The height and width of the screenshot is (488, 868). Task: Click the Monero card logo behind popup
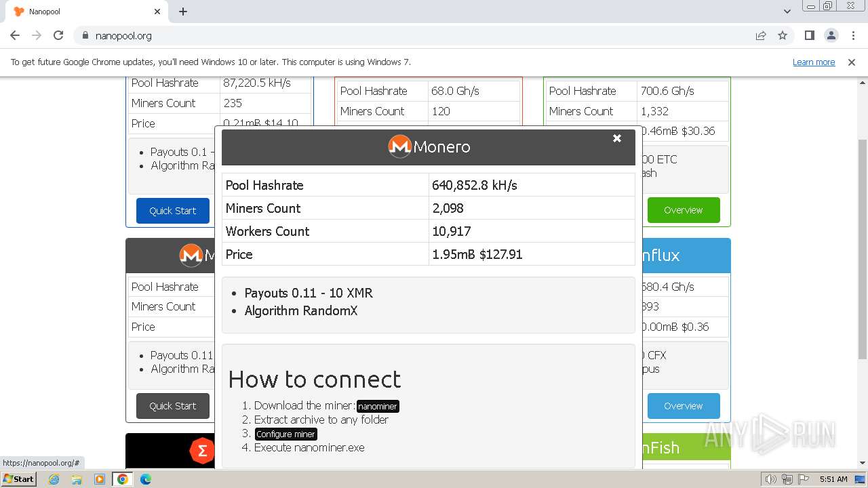191,255
